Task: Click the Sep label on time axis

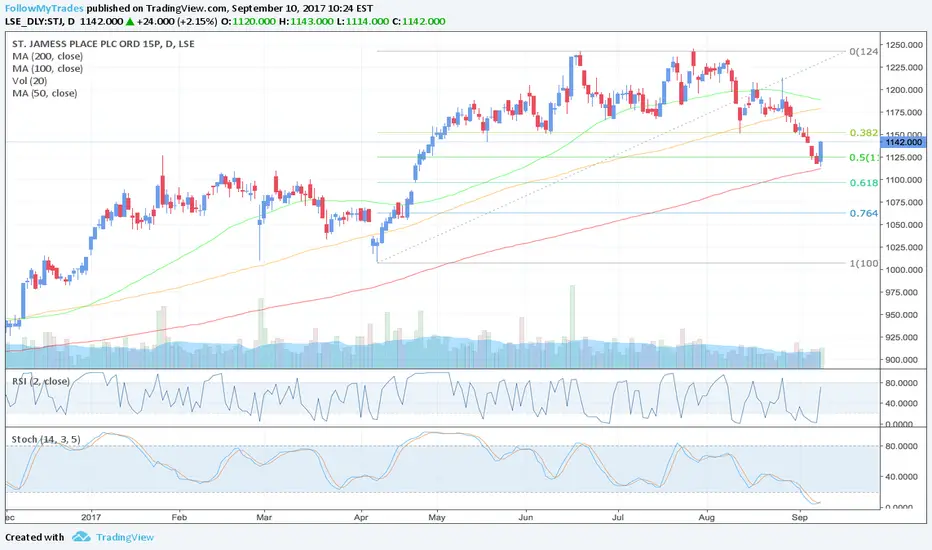Action: click(800, 517)
